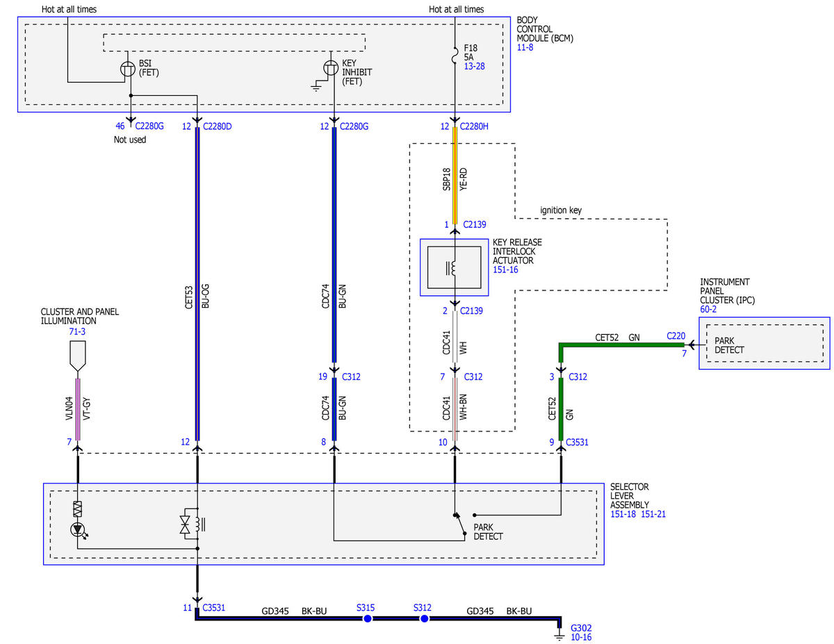Click the "Not used" note
Viewport: 834px width, 644px height.
tap(130, 140)
